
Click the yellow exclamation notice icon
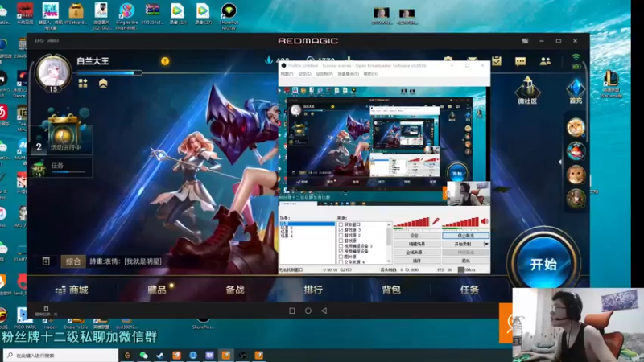(165, 61)
